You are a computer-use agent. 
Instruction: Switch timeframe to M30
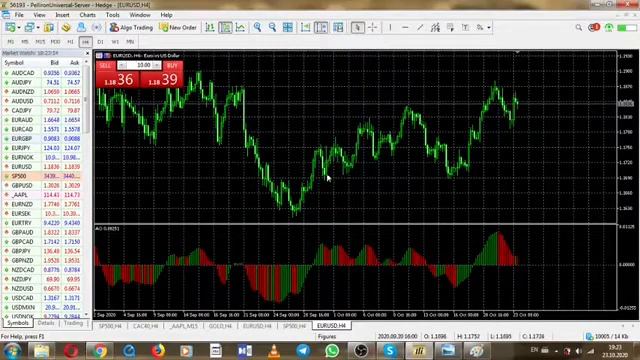pyautogui.click(x=56, y=42)
